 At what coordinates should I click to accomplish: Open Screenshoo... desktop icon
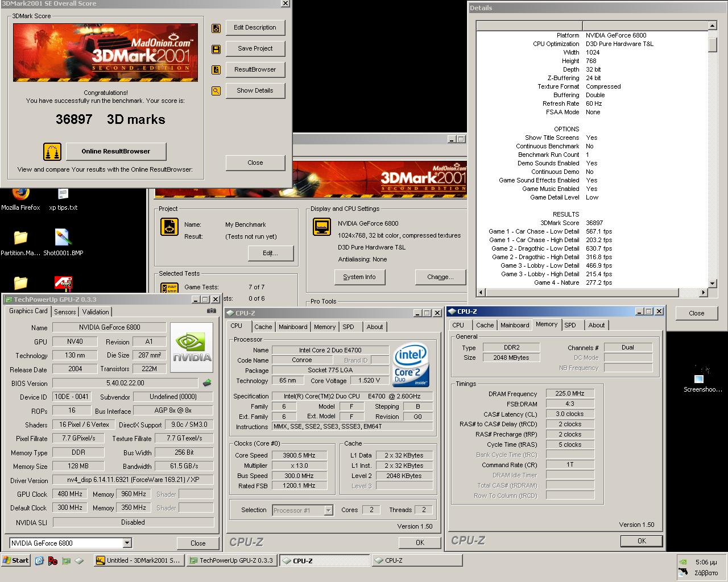(702, 379)
